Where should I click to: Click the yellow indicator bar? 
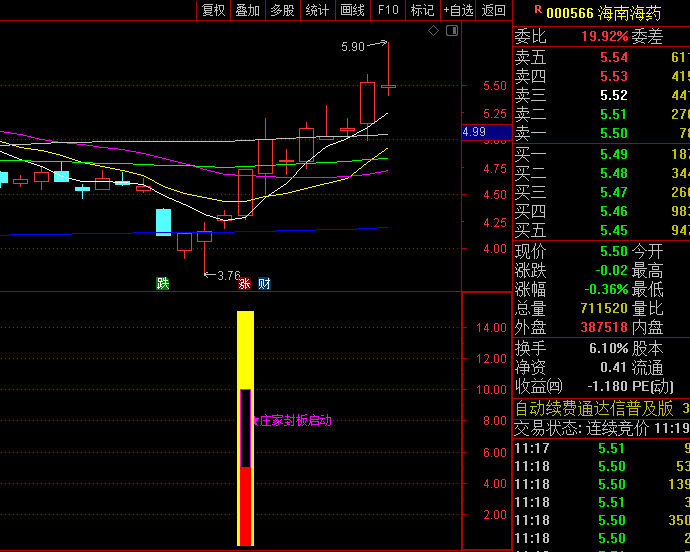tap(246, 428)
